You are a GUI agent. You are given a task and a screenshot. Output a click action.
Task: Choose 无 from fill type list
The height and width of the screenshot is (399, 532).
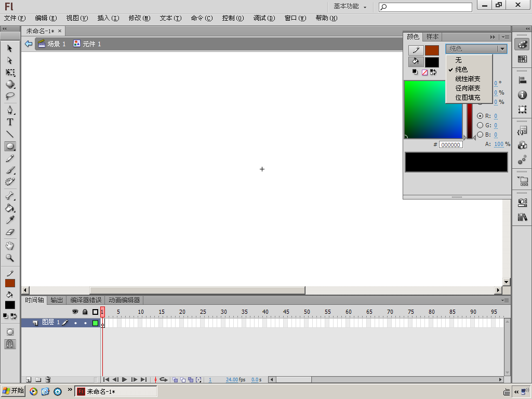click(458, 60)
